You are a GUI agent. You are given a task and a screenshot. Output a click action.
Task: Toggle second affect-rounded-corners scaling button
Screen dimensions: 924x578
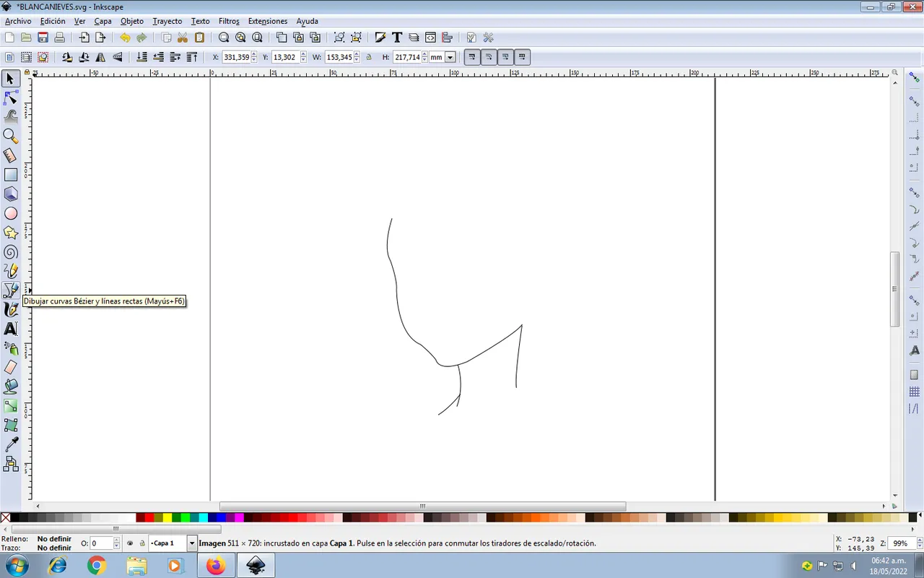(x=489, y=57)
